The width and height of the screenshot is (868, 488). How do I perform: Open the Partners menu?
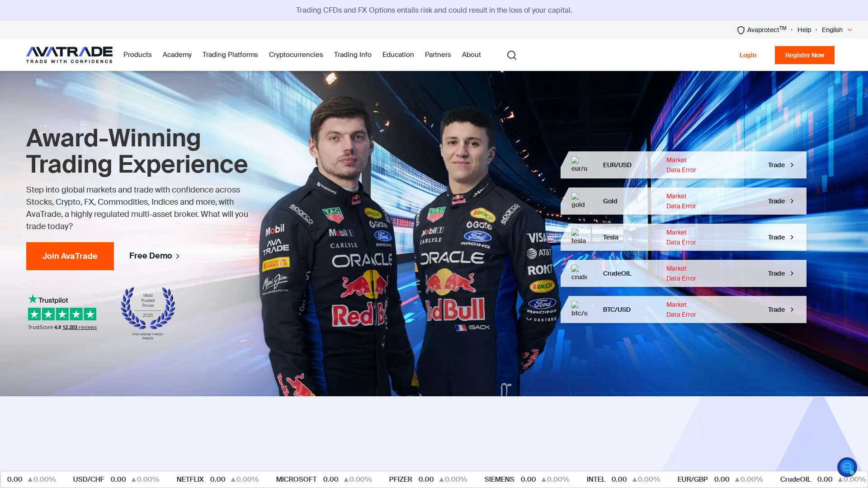point(438,55)
